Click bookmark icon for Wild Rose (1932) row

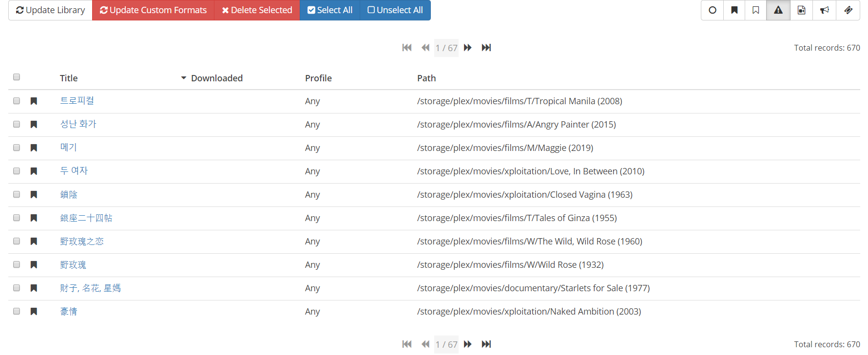pos(34,265)
